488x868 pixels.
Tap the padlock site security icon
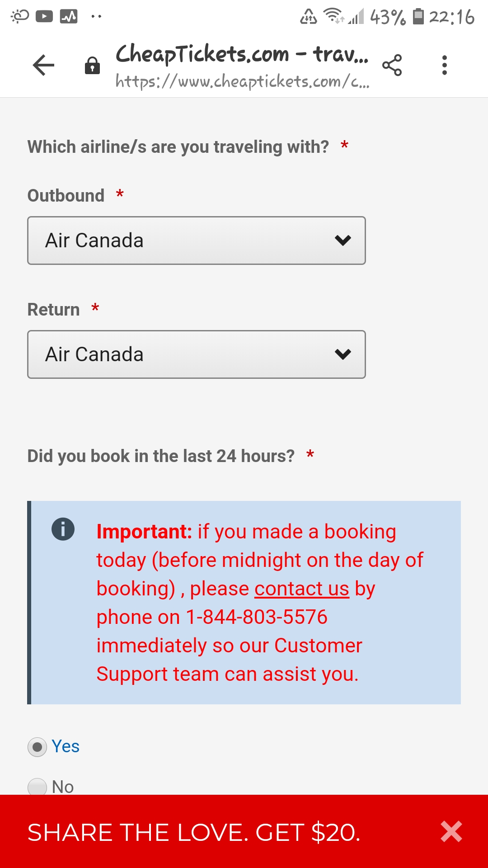point(92,66)
